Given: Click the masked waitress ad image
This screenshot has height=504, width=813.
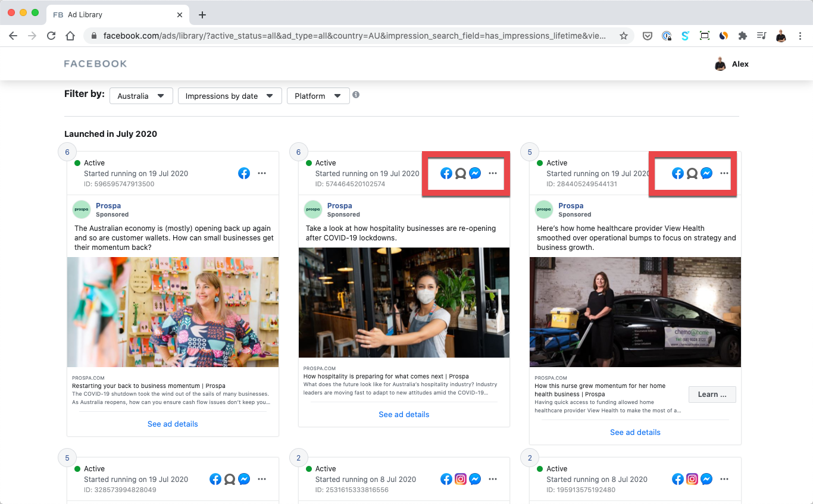Looking at the screenshot, I should 404,302.
